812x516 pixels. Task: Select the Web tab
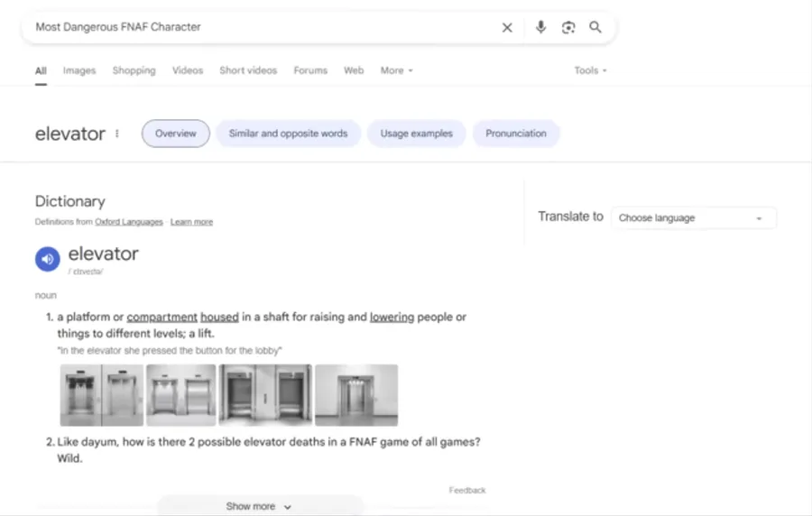[x=354, y=70]
